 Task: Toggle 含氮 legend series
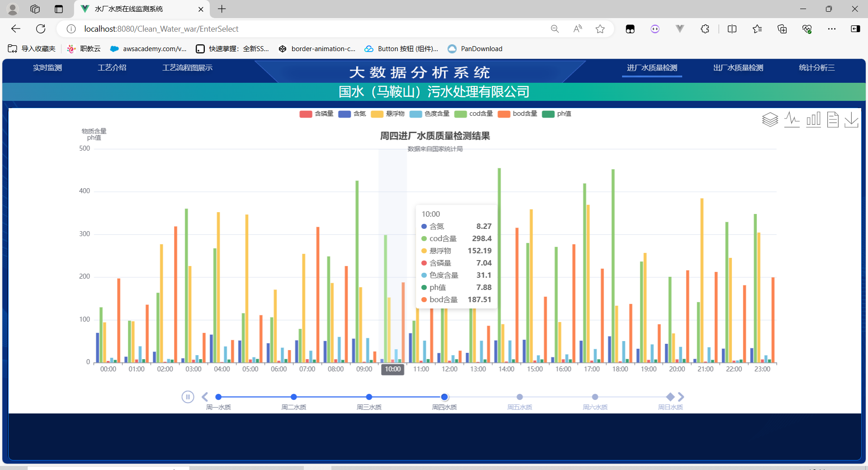coord(352,114)
